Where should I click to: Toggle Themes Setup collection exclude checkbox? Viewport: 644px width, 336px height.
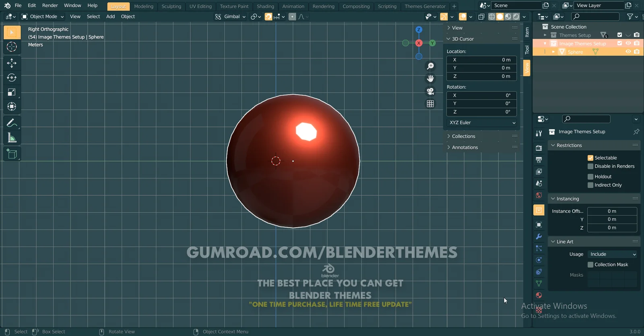click(619, 35)
